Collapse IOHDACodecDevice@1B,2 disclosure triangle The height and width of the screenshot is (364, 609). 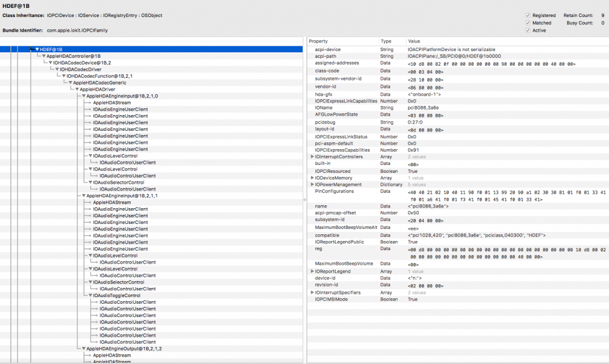click(51, 63)
